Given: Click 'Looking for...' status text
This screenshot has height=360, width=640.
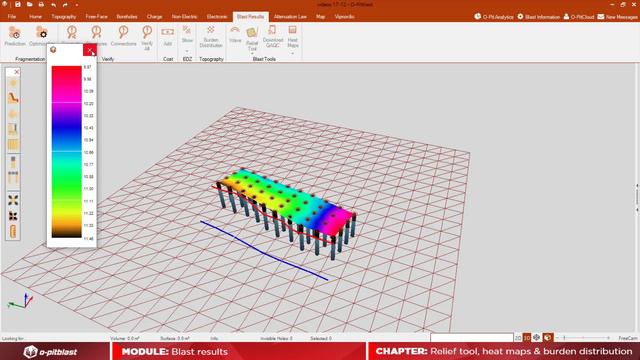Looking at the screenshot, I should [13, 338].
